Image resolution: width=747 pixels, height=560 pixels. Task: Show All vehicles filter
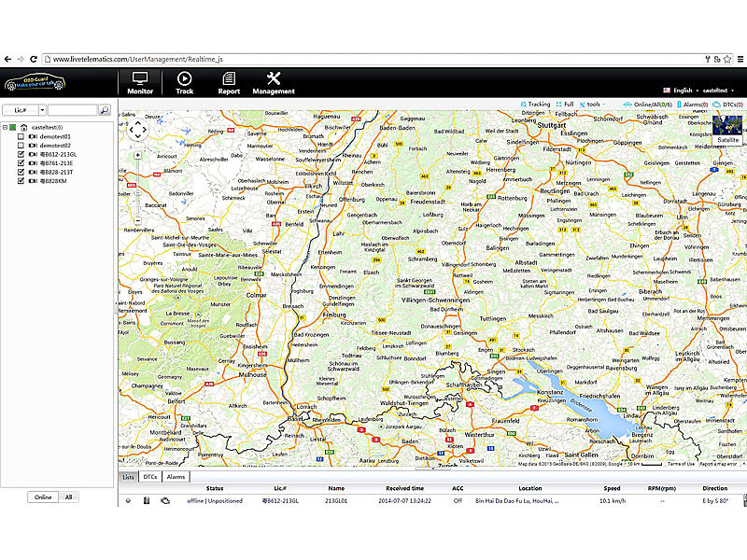pos(68,497)
